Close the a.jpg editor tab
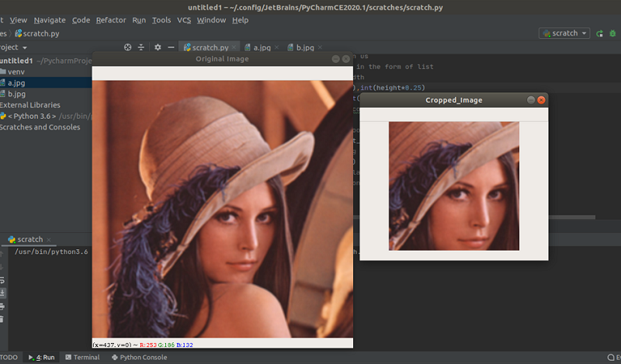Viewport: 621px width, 364px height. tap(276, 47)
